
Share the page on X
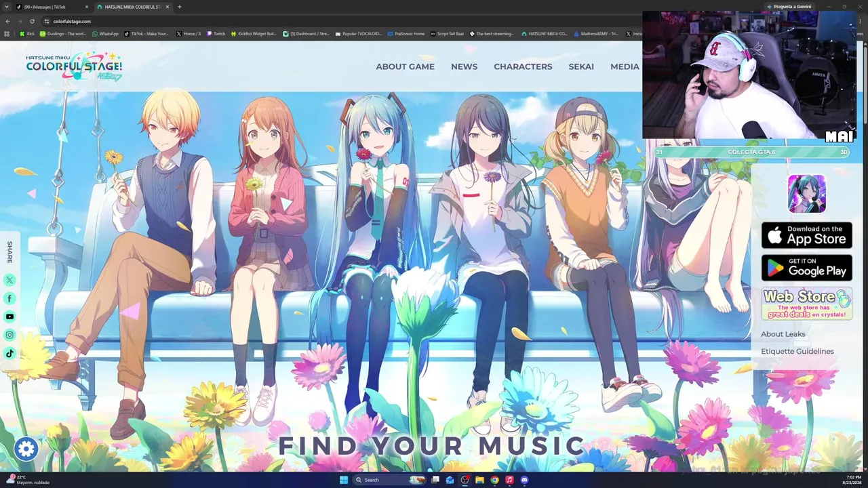tap(9, 280)
